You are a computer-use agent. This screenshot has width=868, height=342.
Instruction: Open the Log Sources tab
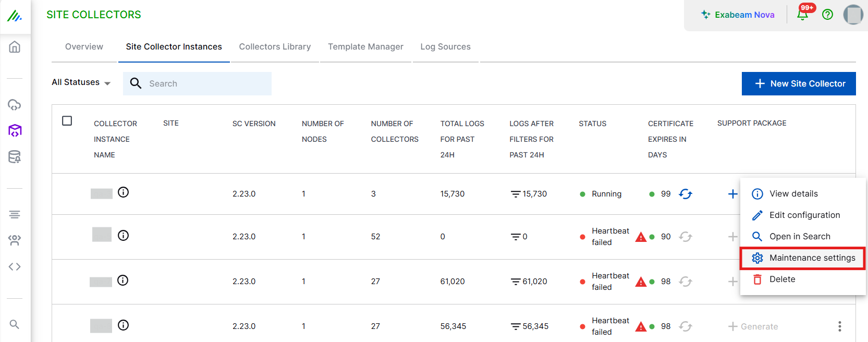[x=446, y=47]
